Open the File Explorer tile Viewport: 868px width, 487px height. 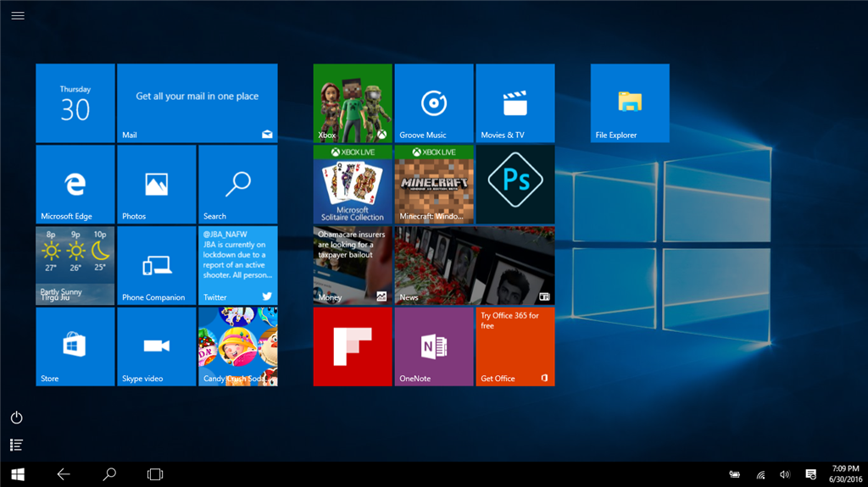(630, 102)
